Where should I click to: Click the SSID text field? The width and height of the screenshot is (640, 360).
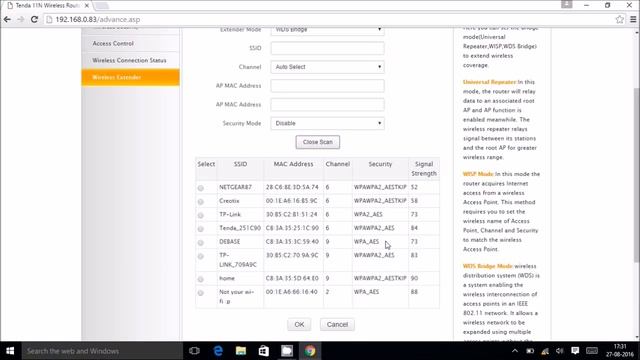tap(327, 48)
